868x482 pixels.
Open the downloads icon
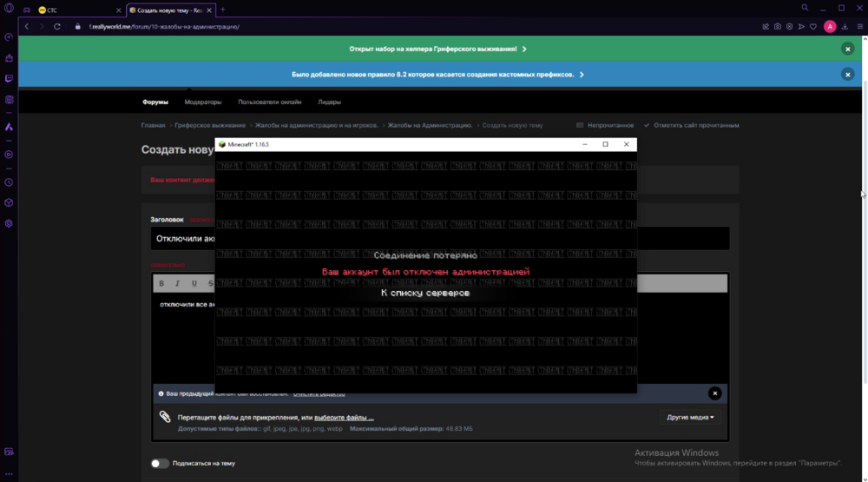pyautogui.click(x=845, y=27)
